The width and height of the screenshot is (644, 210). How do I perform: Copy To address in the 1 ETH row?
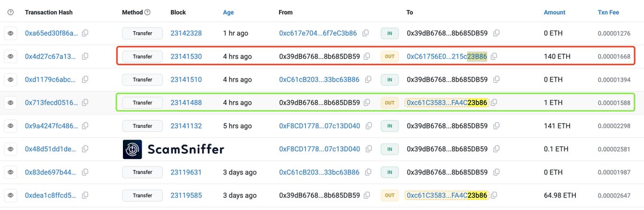(x=494, y=103)
